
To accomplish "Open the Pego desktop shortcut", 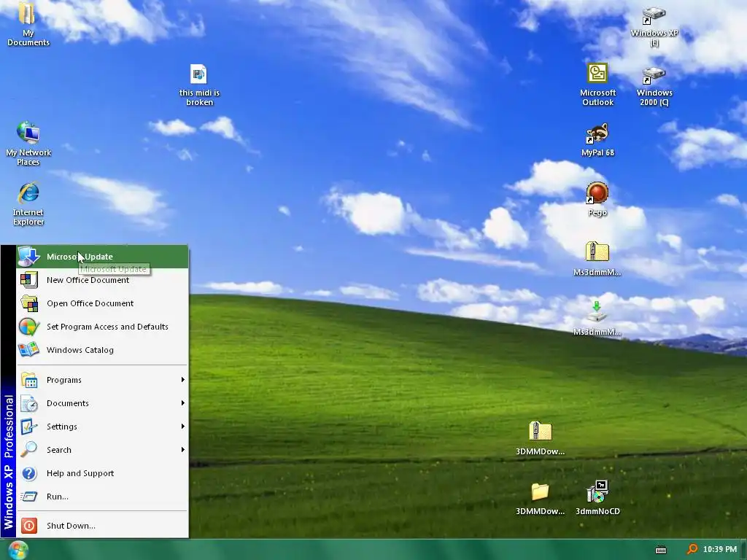I will pos(597,199).
